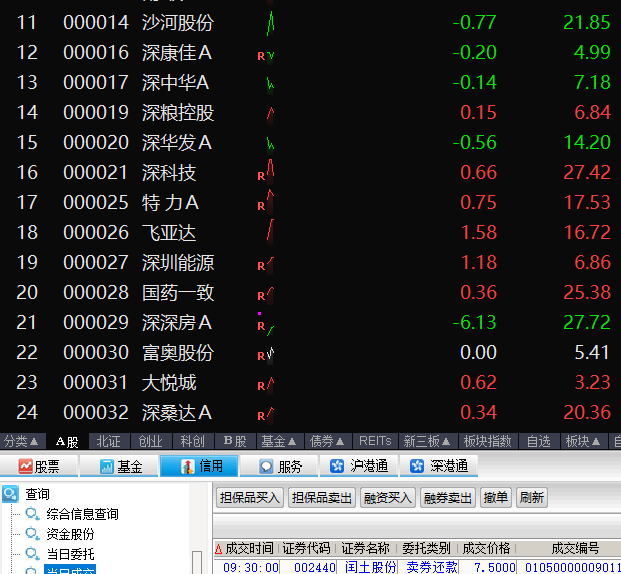
Task: Click the R margin mark for 深康佳A
Action: pos(261,56)
